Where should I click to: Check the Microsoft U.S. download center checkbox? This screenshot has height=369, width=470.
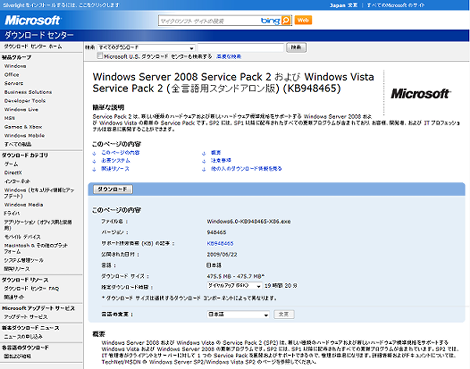pos(100,56)
